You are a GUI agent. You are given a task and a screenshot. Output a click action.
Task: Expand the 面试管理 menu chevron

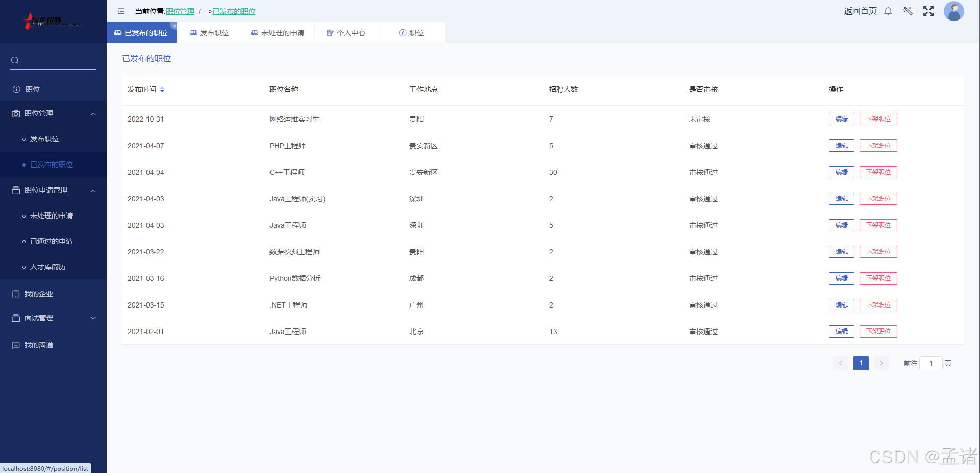click(93, 318)
